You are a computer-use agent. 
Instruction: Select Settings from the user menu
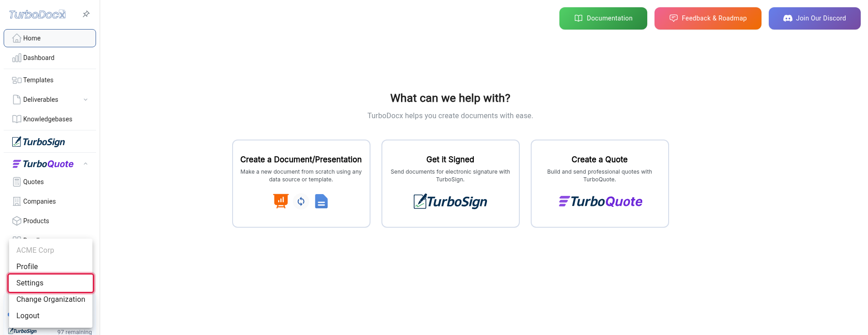51,283
